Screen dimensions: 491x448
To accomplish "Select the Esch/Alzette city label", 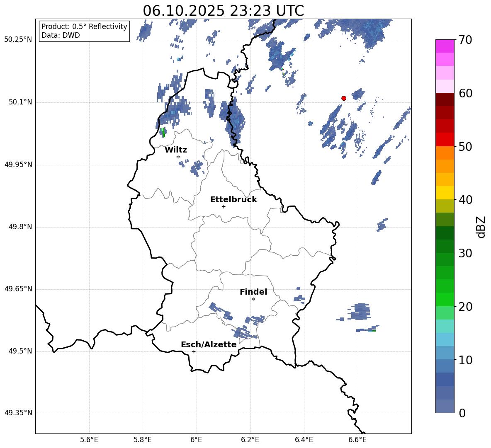I will tap(209, 345).
